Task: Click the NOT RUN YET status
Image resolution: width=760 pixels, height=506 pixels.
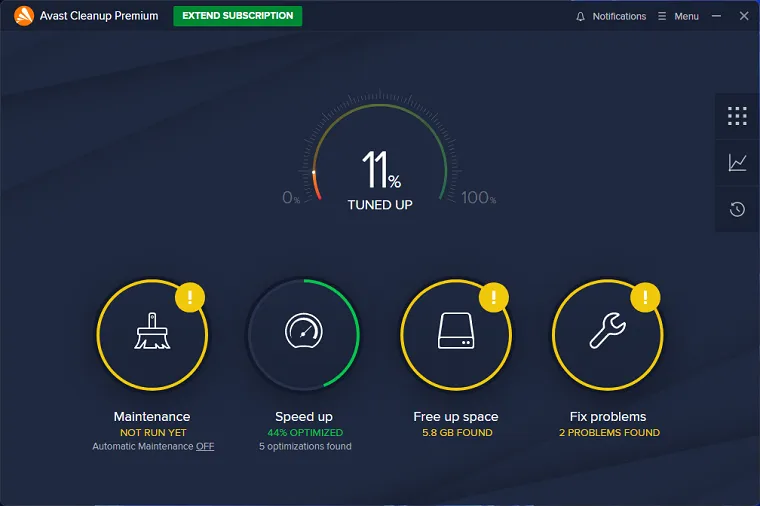Action: (x=153, y=433)
